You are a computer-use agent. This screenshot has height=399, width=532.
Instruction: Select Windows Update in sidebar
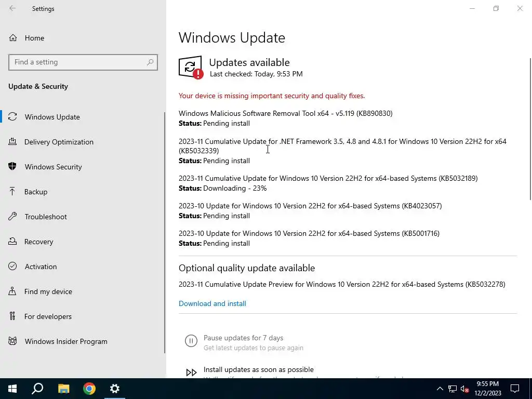(x=52, y=117)
